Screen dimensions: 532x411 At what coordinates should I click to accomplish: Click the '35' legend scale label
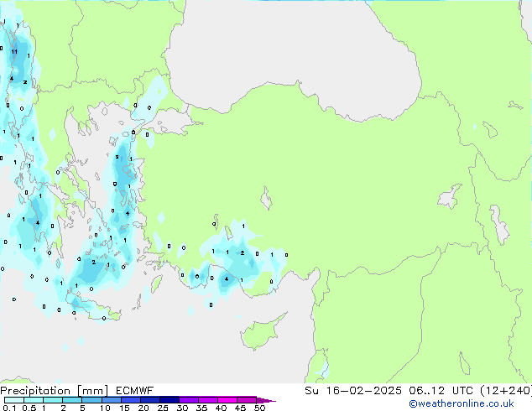pos(201,408)
